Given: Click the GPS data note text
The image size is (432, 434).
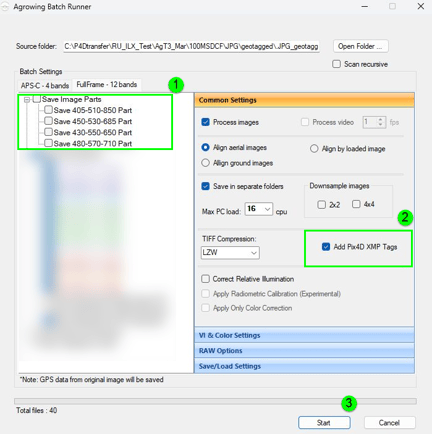Looking at the screenshot, I should (x=92, y=380).
